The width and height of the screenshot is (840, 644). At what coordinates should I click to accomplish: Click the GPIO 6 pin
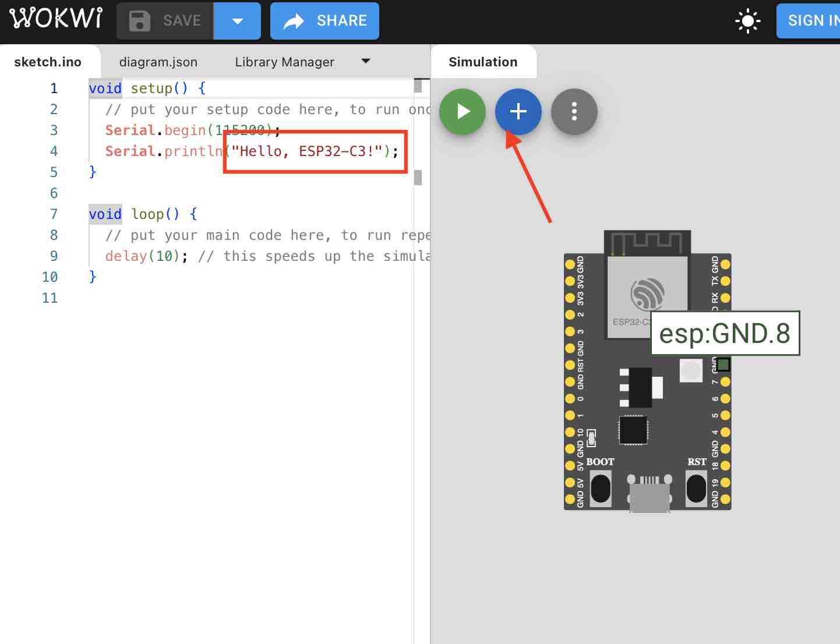point(725,399)
